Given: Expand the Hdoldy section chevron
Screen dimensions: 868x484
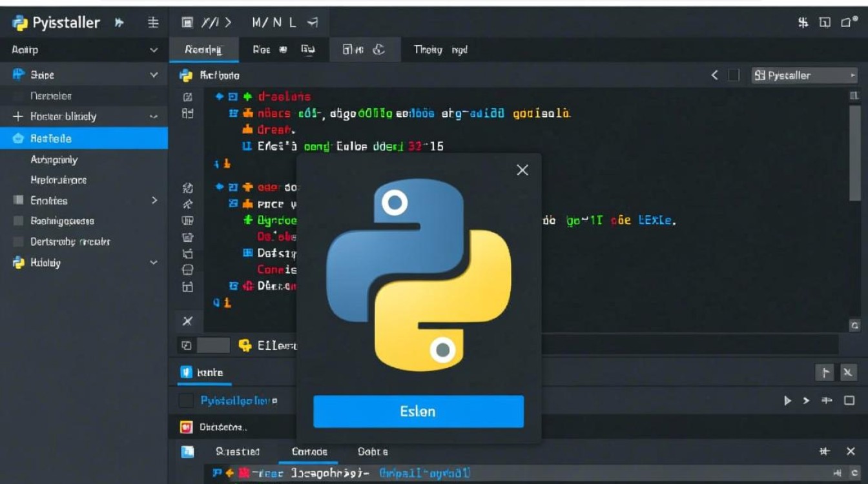Looking at the screenshot, I should point(154,263).
